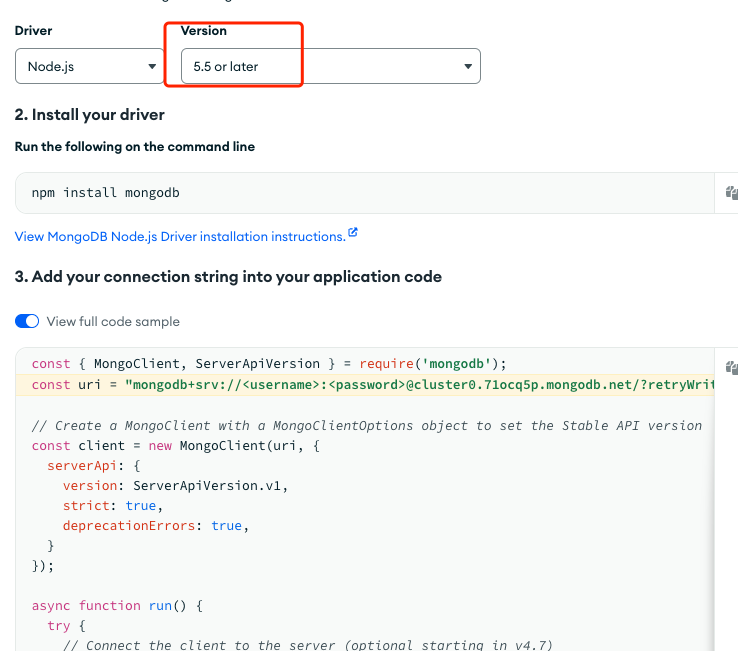Click external link icon after installation instructions
The image size is (738, 651).
(x=352, y=234)
